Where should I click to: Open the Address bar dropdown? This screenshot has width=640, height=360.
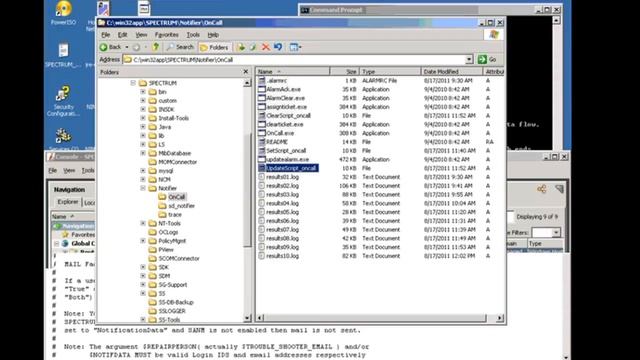point(469,60)
